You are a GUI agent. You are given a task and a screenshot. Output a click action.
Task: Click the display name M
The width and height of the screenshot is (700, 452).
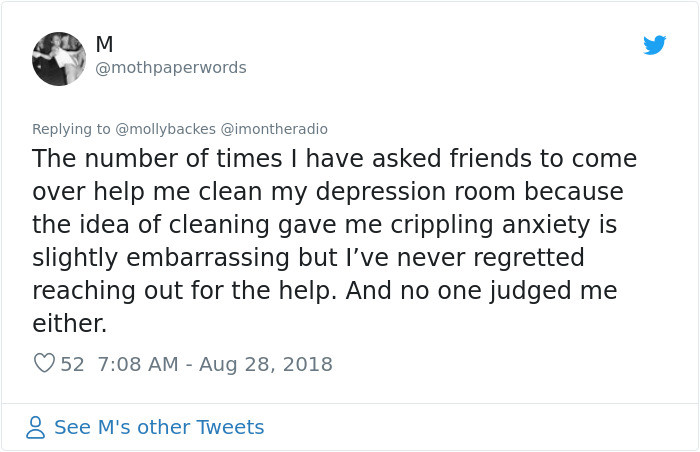pos(104,44)
